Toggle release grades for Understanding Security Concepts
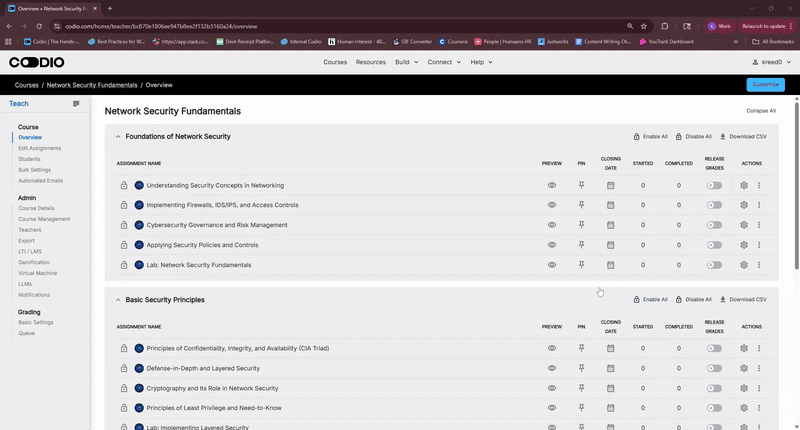800x430 pixels. [x=714, y=185]
